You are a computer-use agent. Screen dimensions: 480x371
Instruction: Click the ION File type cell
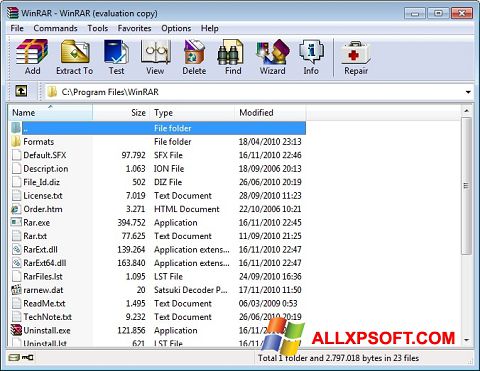point(169,169)
